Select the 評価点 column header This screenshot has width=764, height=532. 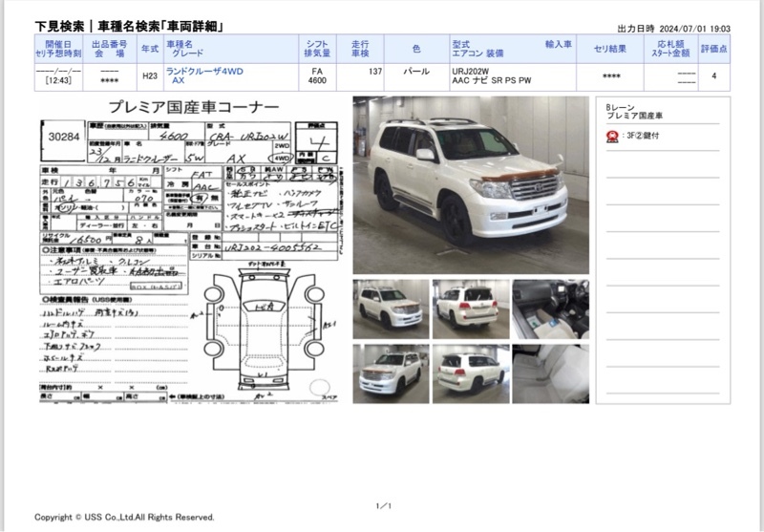[714, 49]
